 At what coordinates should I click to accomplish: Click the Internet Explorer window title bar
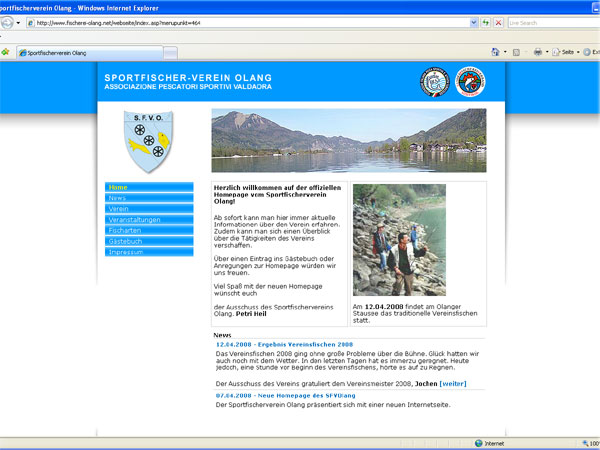[x=300, y=8]
